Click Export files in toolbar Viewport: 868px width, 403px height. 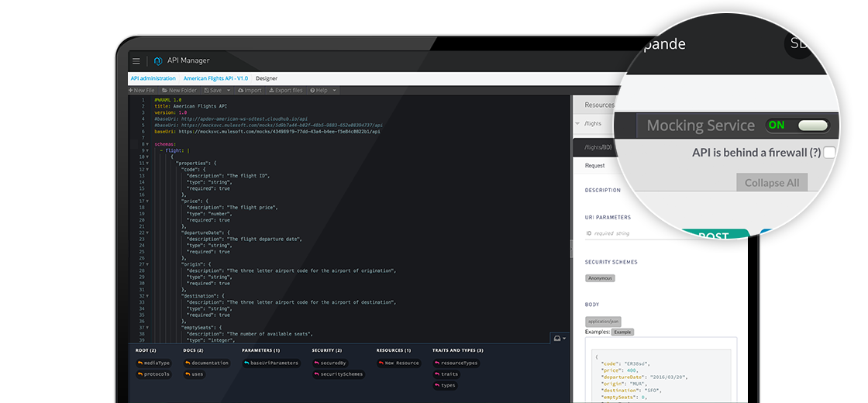click(286, 90)
